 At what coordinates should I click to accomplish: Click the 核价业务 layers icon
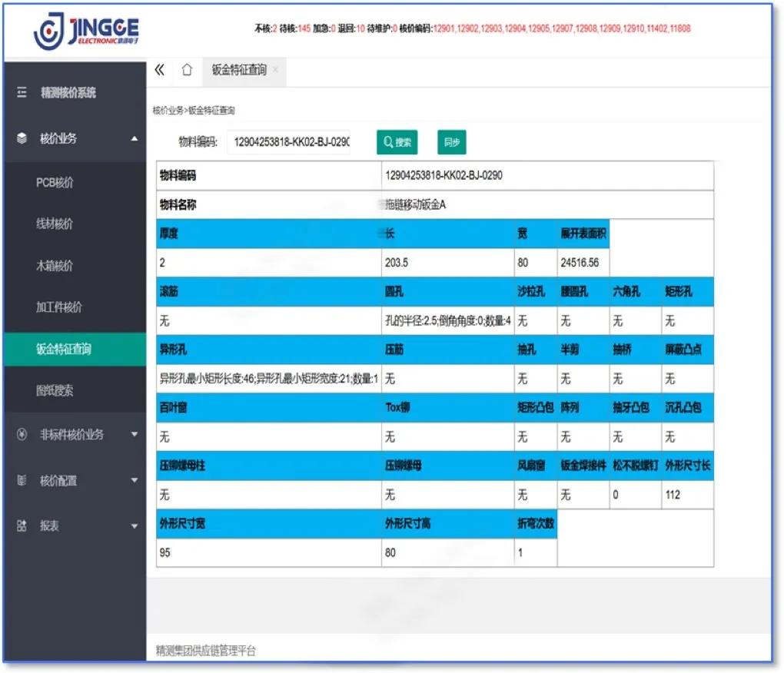[x=22, y=138]
